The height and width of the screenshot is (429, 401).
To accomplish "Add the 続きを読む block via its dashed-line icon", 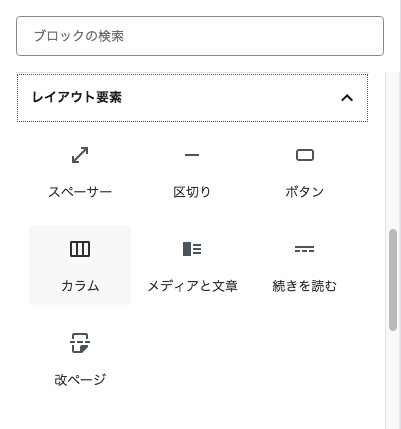I will 305,249.
